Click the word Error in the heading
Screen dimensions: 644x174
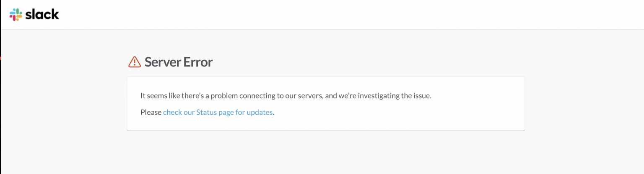[x=197, y=62]
